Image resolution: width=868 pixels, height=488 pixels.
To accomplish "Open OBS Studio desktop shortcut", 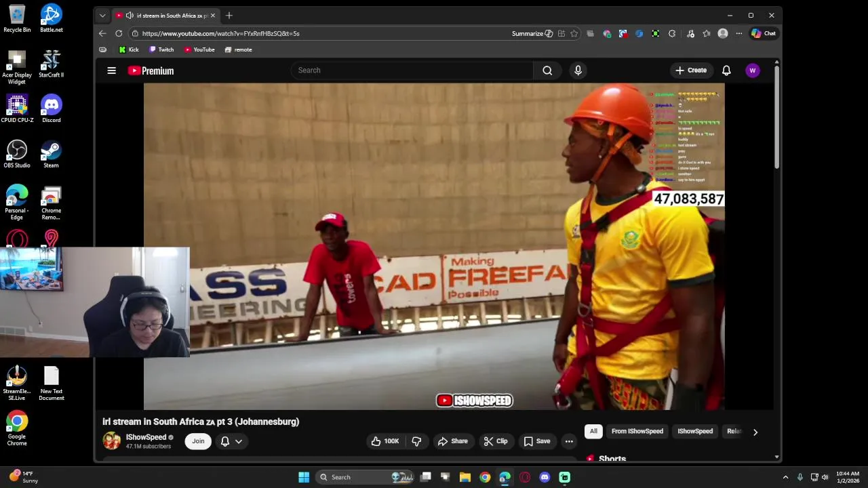I will (x=17, y=154).
